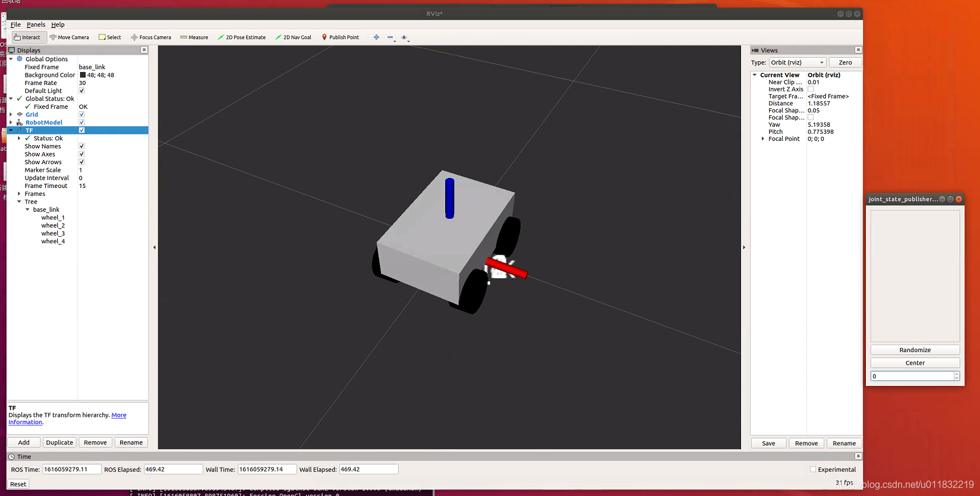Close the Views panel

click(858, 50)
